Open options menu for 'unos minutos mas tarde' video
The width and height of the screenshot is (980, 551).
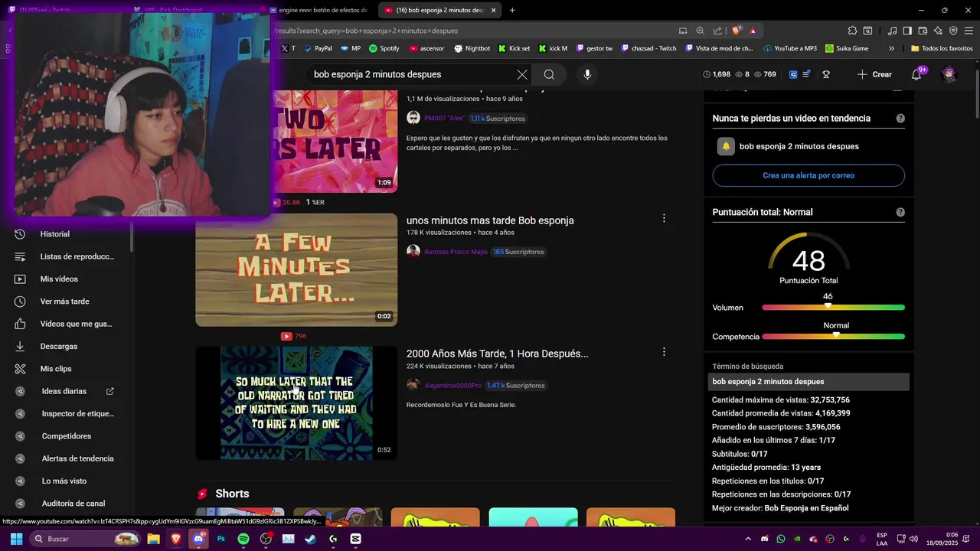tap(664, 218)
